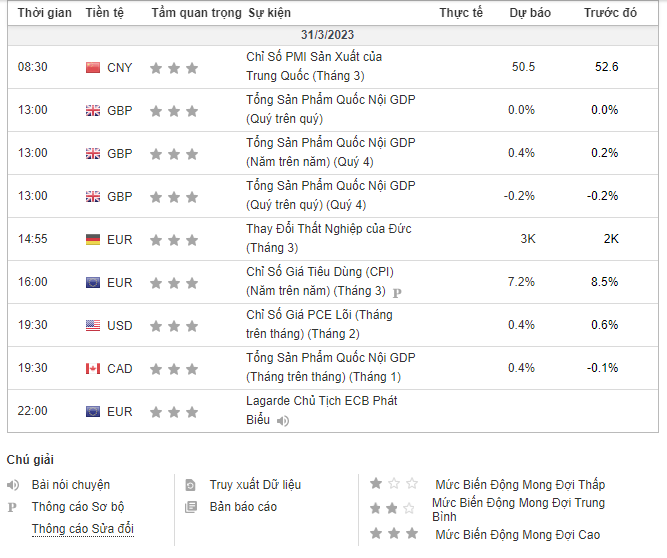Click three-star icon for 'Mức Biến Động Mong Đợi Cao'
This screenshot has width=667, height=558.
393,534
